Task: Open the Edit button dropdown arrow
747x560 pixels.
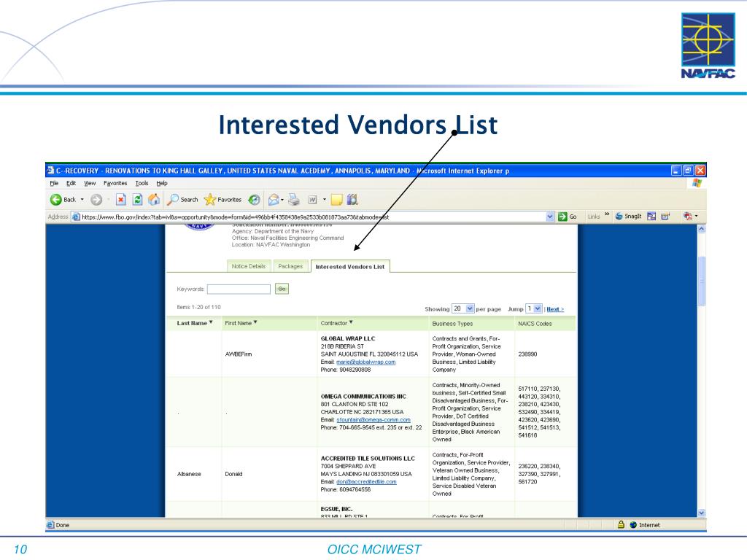Action: click(325, 200)
